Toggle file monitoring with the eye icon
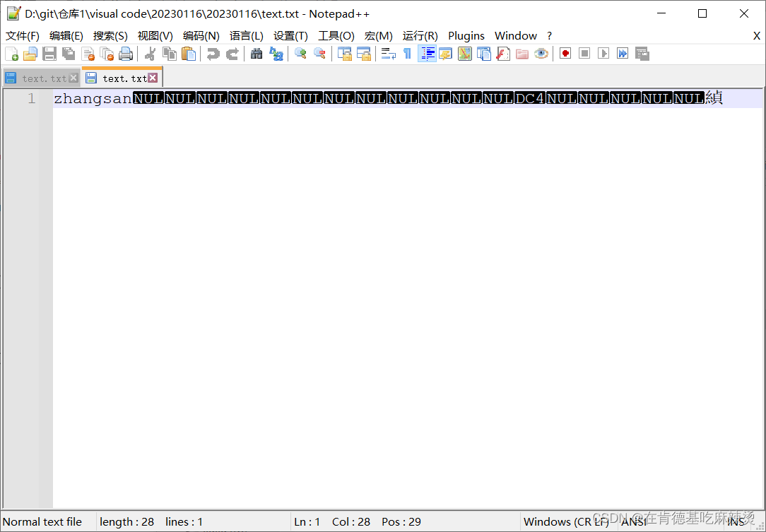This screenshot has width=766, height=532. point(541,53)
